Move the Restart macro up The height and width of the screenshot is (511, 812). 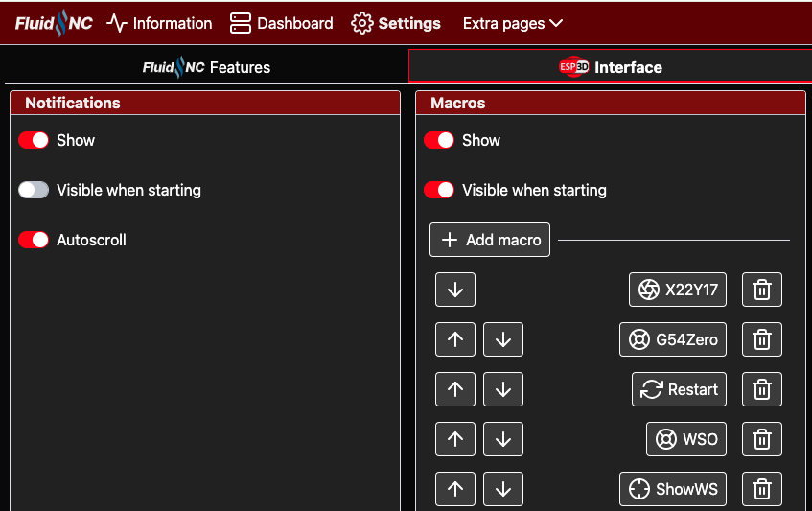pyautogui.click(x=455, y=389)
